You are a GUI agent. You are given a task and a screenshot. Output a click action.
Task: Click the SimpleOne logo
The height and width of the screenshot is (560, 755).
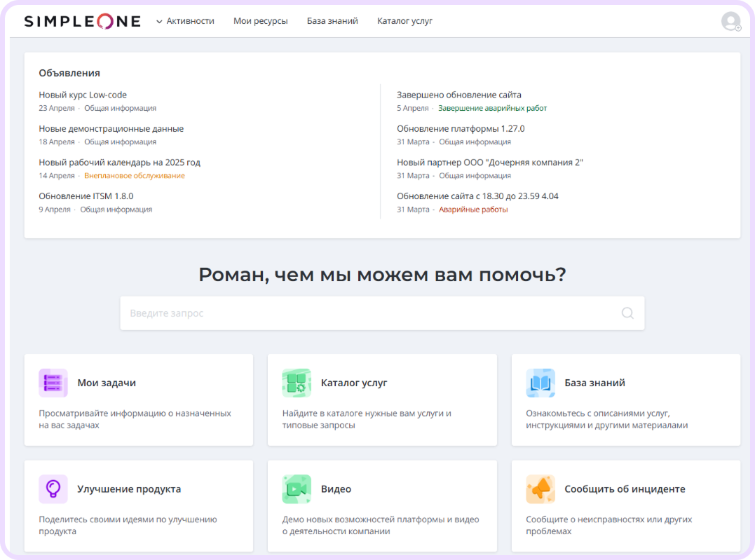click(x=81, y=21)
